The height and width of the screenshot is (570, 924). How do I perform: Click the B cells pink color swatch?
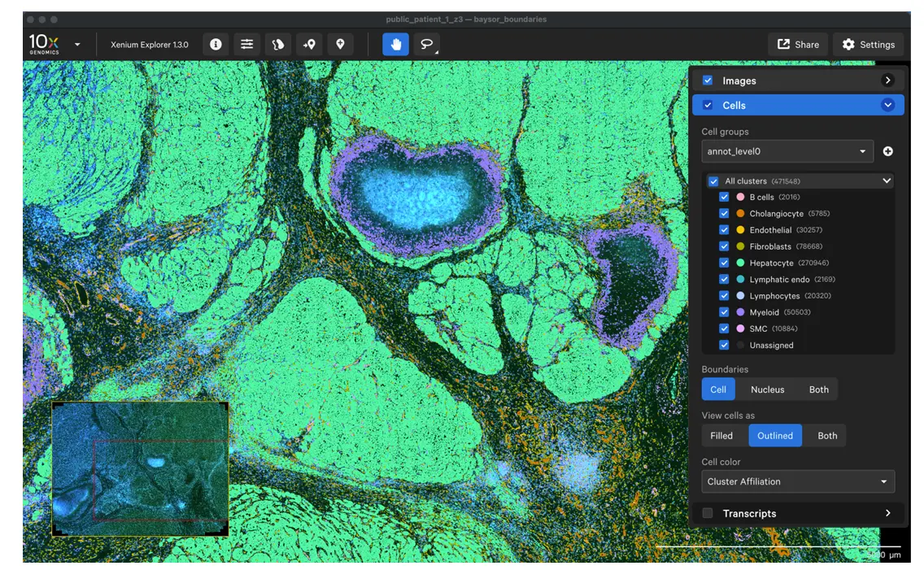pos(740,198)
